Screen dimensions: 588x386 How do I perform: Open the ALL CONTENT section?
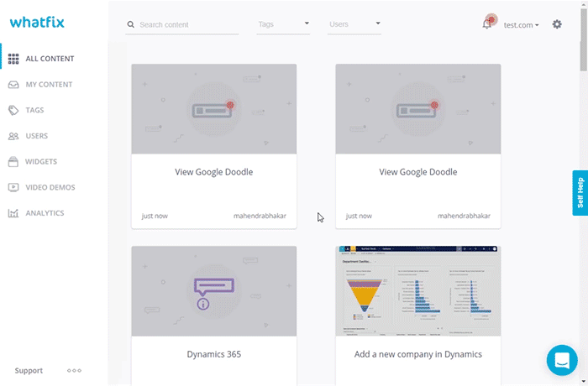[50, 59]
